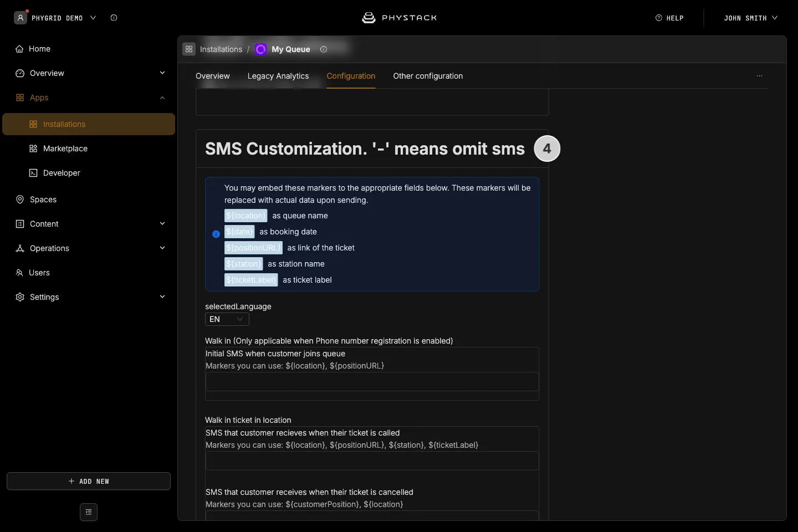Open the Help link icon

click(659, 18)
